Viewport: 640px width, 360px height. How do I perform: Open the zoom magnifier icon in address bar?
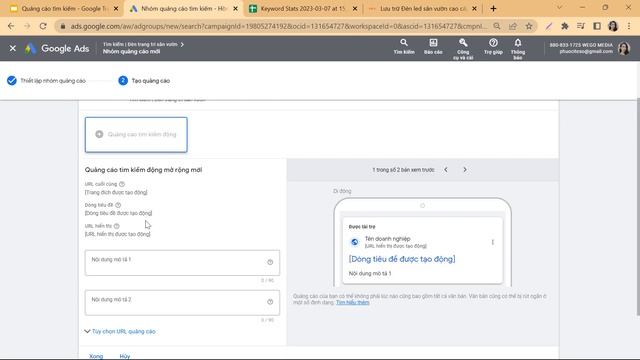pyautogui.click(x=497, y=26)
